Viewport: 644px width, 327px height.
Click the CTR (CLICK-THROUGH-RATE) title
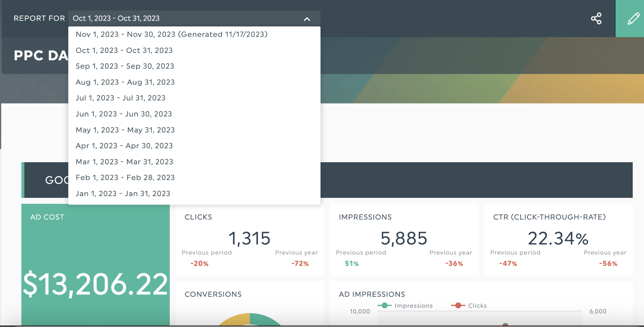click(x=549, y=217)
